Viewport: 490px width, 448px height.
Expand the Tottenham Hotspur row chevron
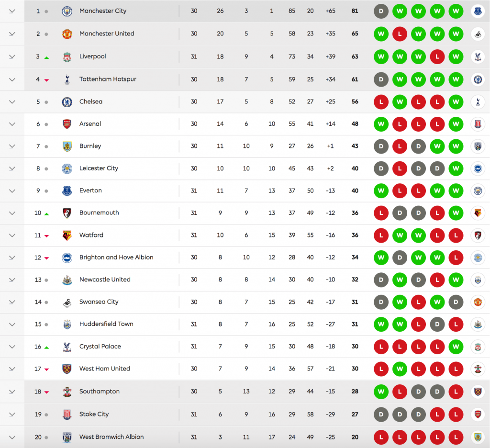[x=12, y=79]
